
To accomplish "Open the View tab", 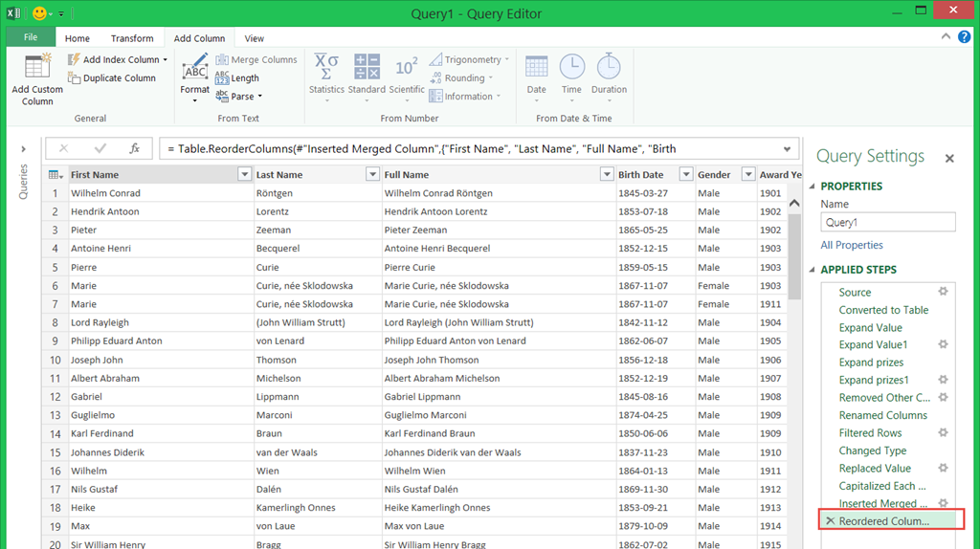I will 255,38.
